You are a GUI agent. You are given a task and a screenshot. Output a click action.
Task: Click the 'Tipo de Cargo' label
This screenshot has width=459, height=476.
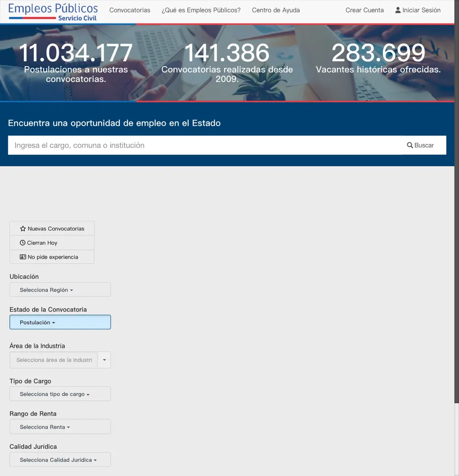pyautogui.click(x=30, y=381)
